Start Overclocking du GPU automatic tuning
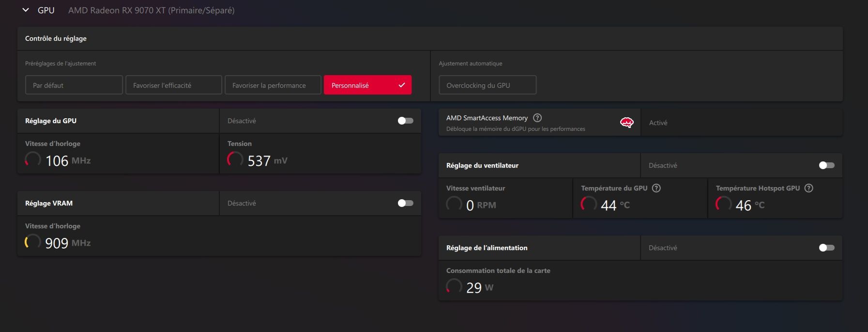This screenshot has width=868, height=332. pos(487,85)
